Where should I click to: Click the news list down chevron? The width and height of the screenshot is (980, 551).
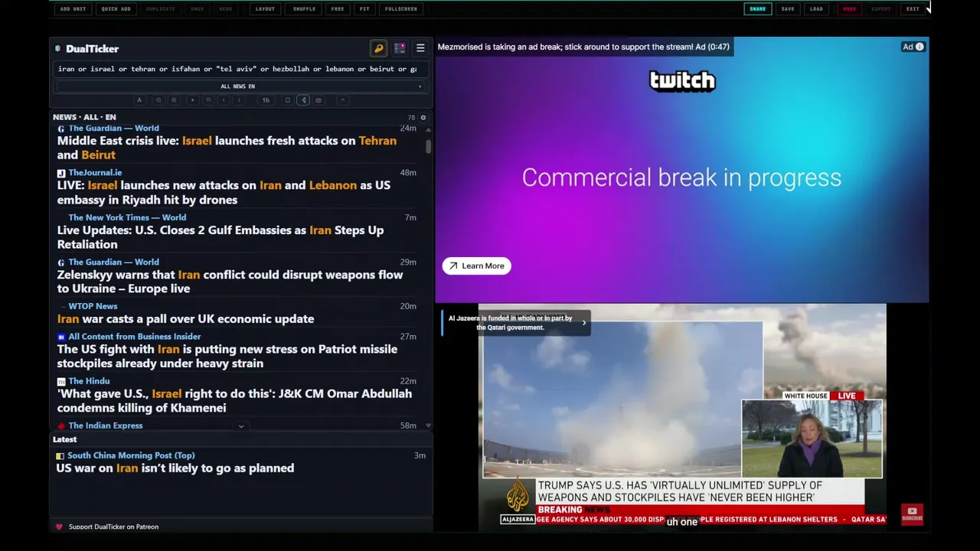pos(241,426)
